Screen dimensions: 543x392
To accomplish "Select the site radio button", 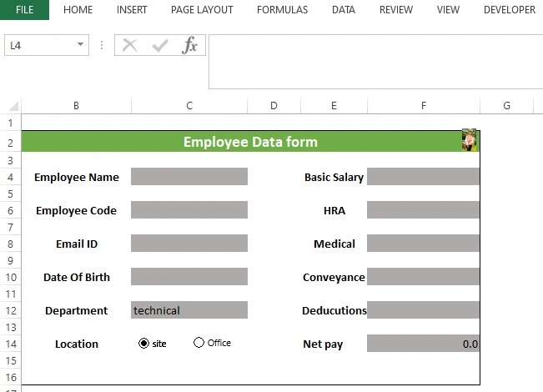I will [x=143, y=343].
